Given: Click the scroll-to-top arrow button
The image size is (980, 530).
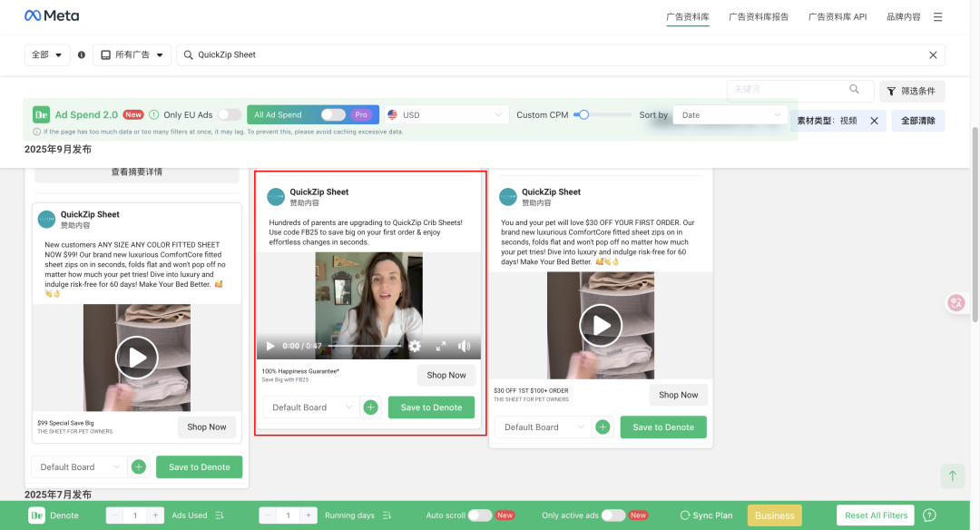Looking at the screenshot, I should (x=952, y=476).
